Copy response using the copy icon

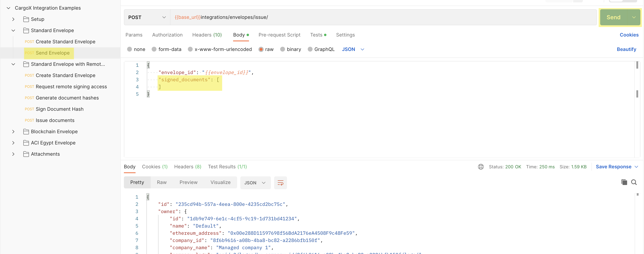click(x=624, y=182)
